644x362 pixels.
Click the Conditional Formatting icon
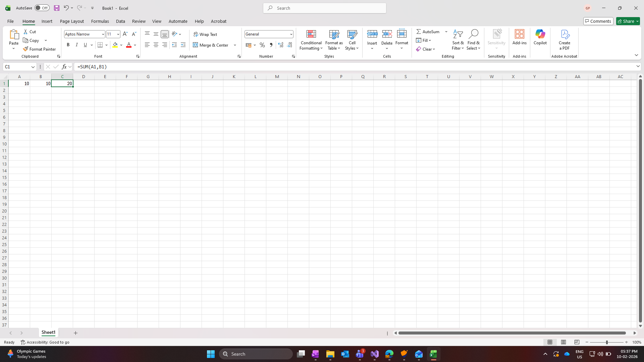311,34
